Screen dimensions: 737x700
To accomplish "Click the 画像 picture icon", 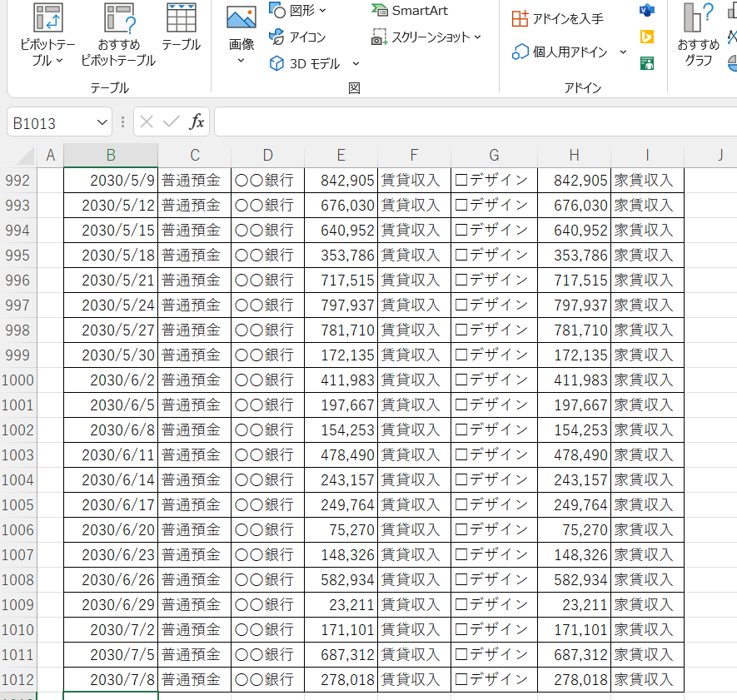I will [x=242, y=20].
